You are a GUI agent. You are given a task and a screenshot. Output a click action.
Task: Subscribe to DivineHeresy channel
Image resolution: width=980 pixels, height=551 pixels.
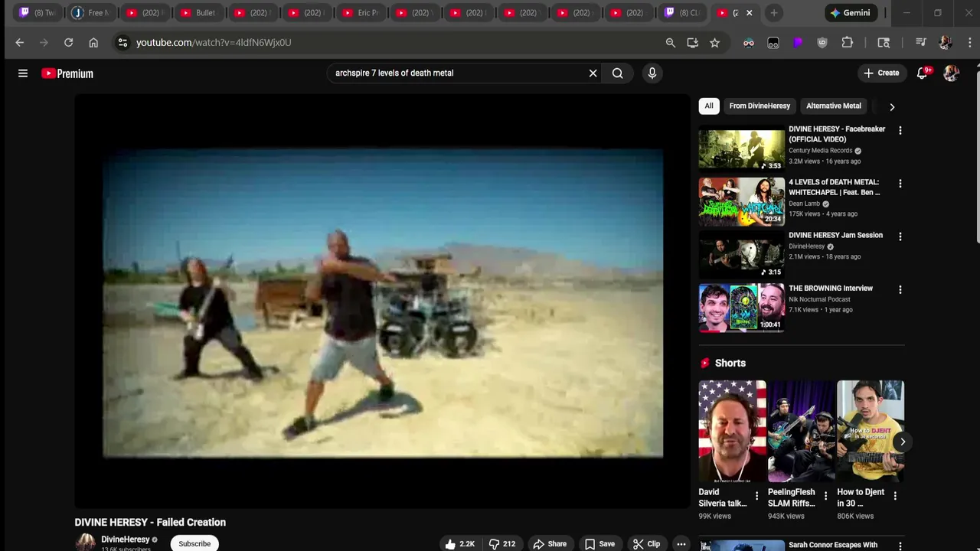click(x=194, y=543)
